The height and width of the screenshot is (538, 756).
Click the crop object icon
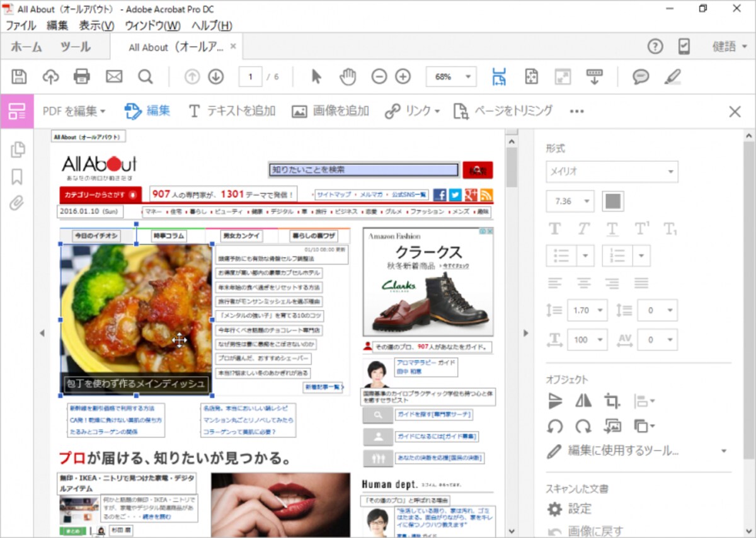612,401
